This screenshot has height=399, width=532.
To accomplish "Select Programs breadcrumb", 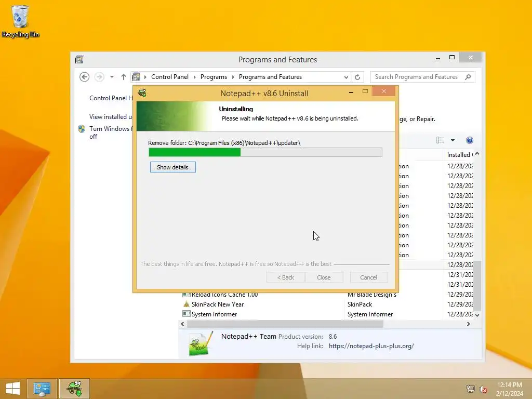I will pos(214,77).
